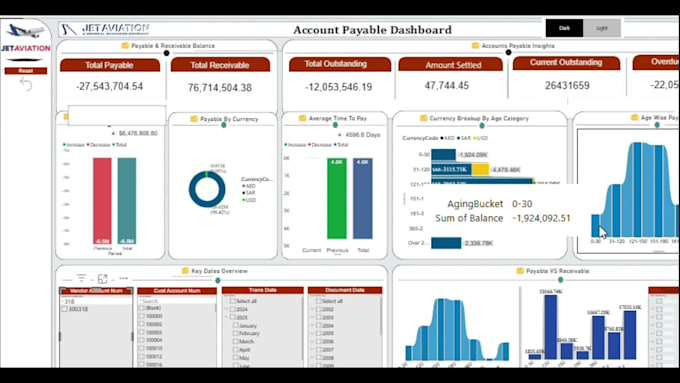Click the Trans Date slicer header
The image size is (680, 383).
pos(263,290)
